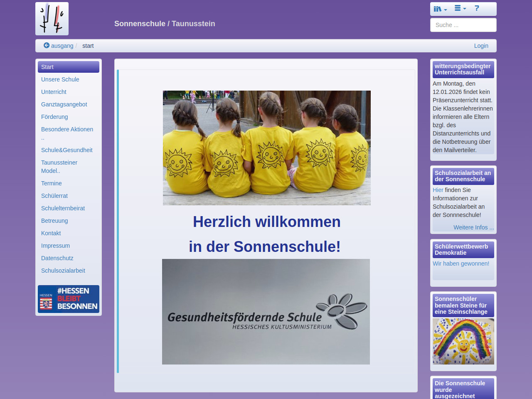Viewport: 532px width, 399px height.
Task: Focus the Suche search field
Action: [x=463, y=25]
